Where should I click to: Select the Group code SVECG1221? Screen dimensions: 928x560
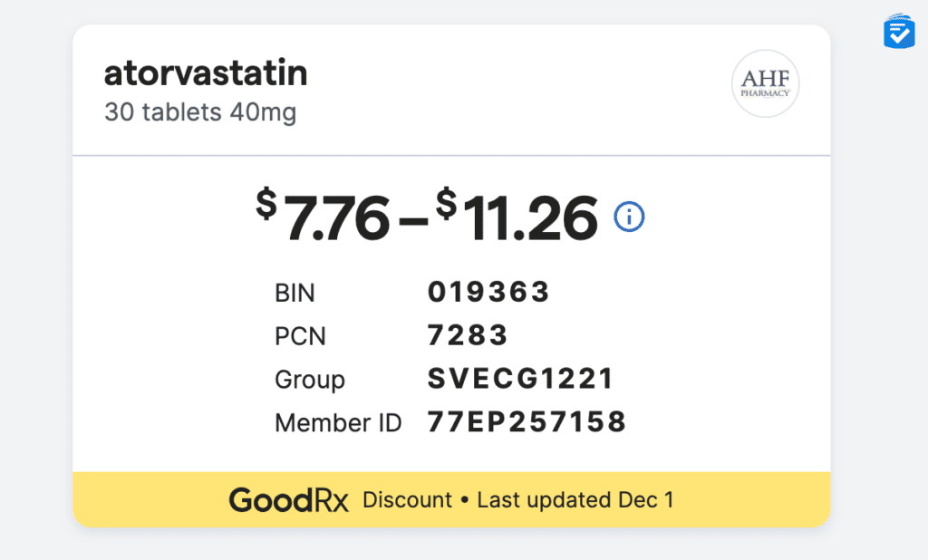click(521, 378)
